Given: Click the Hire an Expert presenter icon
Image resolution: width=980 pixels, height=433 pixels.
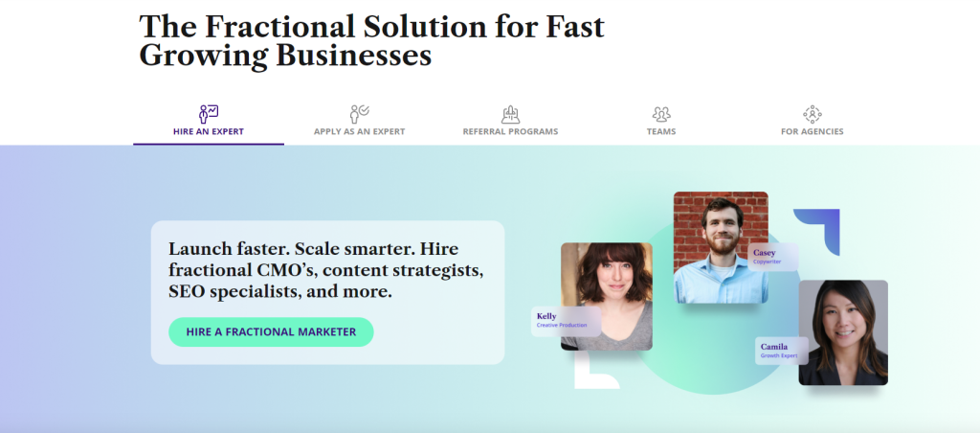Looking at the screenshot, I should coord(208,114).
